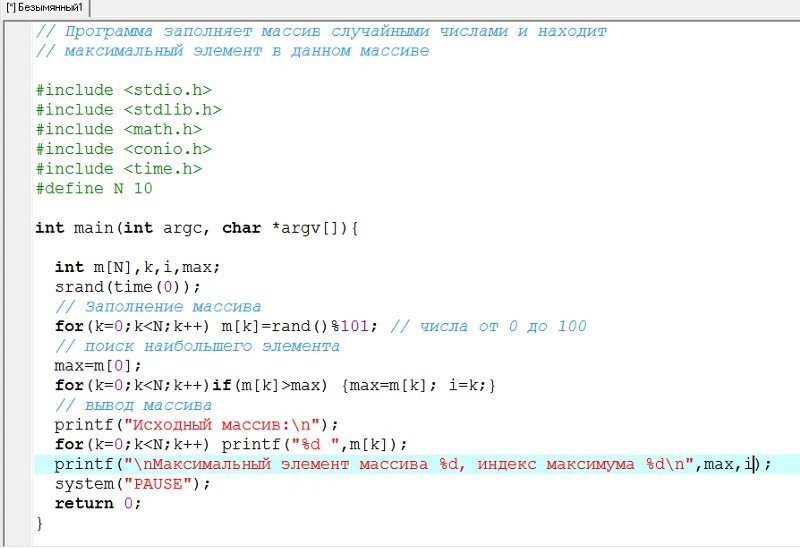This screenshot has height=548, width=800.
Task: Click the line '#include <conio.h>'
Action: coord(123,149)
